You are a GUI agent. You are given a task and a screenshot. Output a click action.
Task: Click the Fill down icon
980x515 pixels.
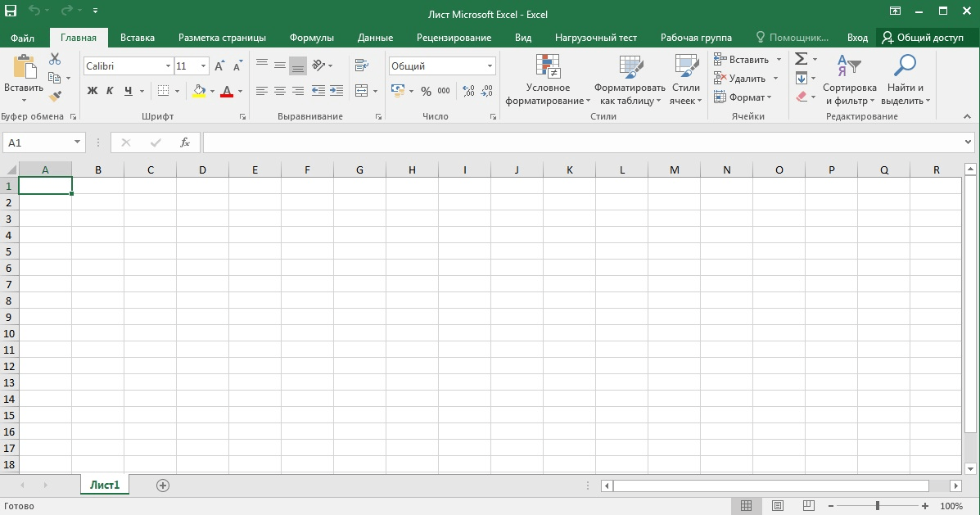click(x=802, y=78)
